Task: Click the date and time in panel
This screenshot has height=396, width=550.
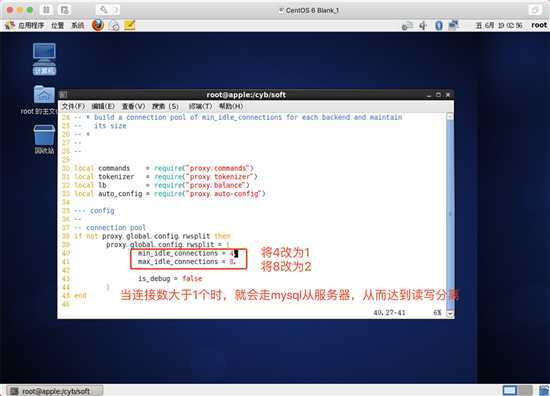Action: pos(498,25)
